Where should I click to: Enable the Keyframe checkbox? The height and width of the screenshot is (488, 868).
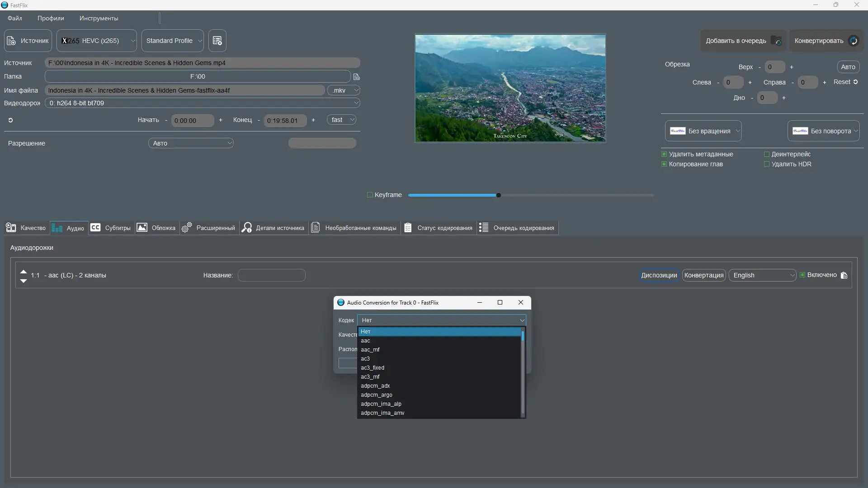coord(370,195)
